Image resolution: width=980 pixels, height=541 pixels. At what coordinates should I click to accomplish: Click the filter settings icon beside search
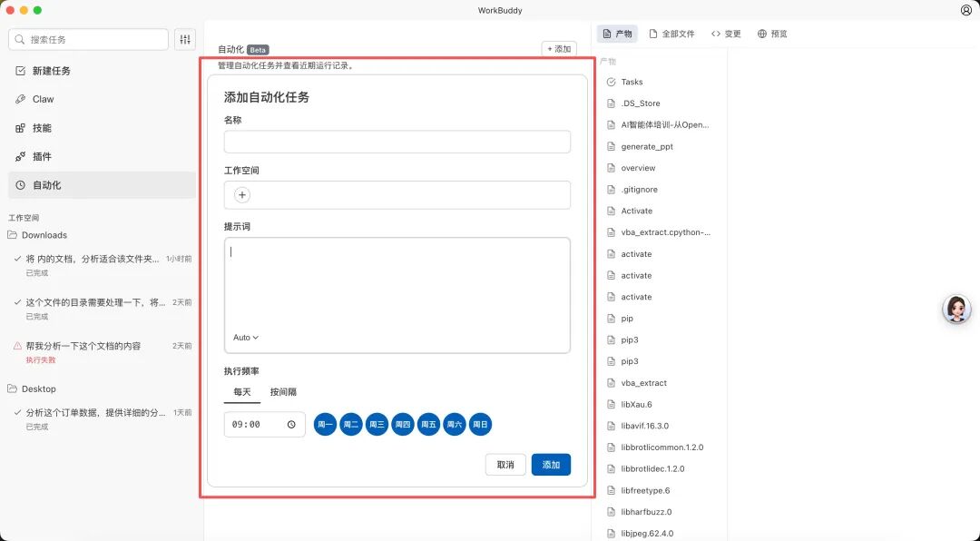coord(185,40)
